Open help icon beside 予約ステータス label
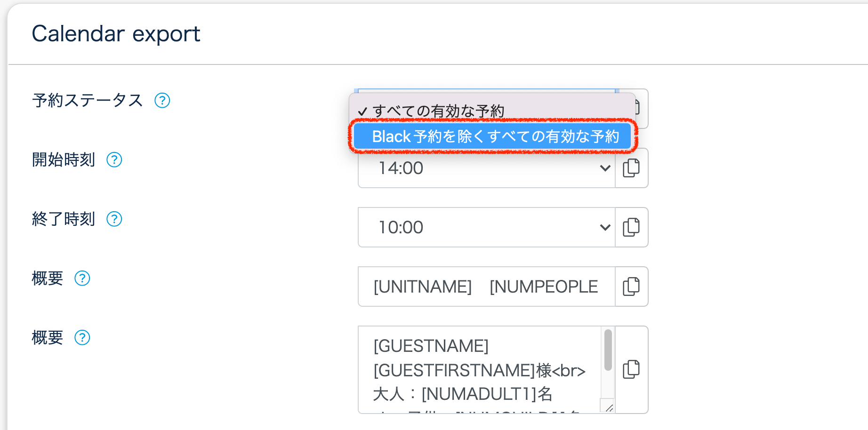The width and height of the screenshot is (868, 430). [162, 100]
